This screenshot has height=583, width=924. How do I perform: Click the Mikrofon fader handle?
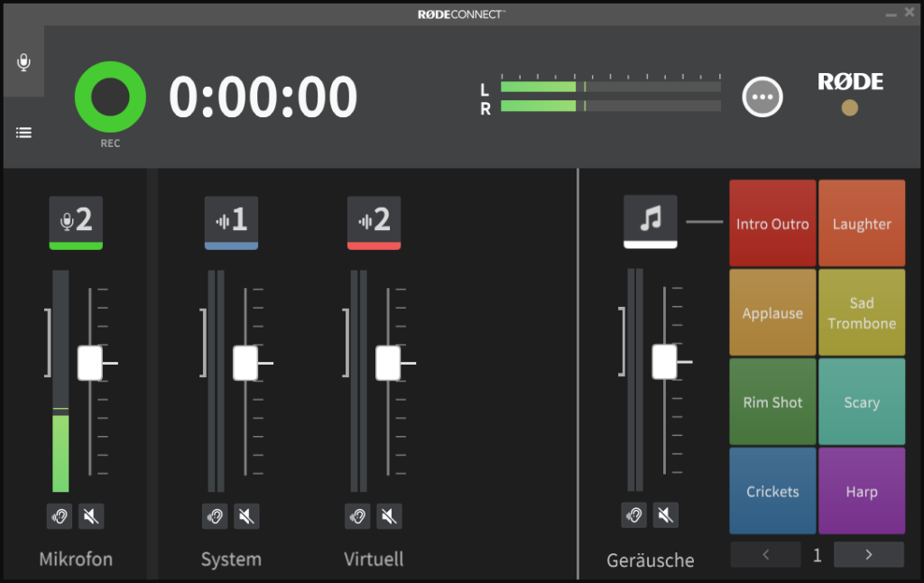tap(90, 363)
